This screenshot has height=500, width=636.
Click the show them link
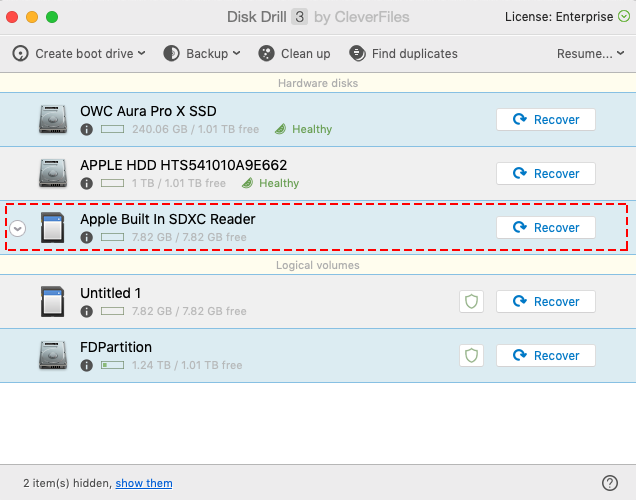[144, 484]
